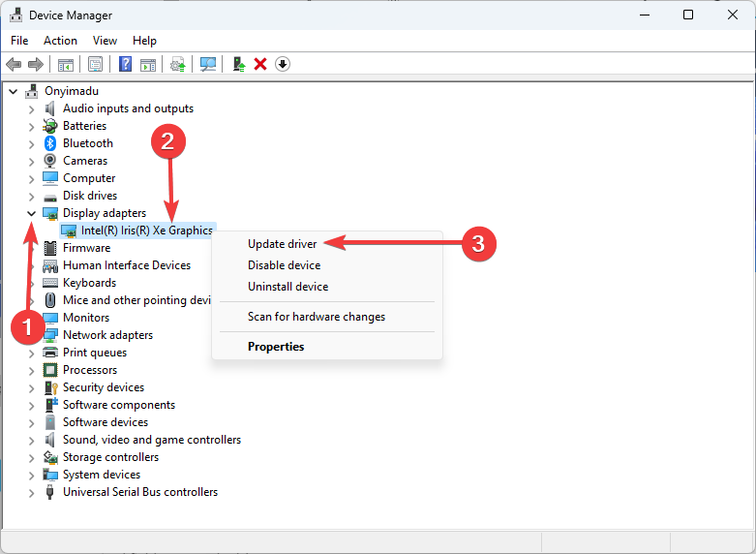Click the Bluetooth category icon
Viewport: 756px width, 554px height.
[x=50, y=143]
